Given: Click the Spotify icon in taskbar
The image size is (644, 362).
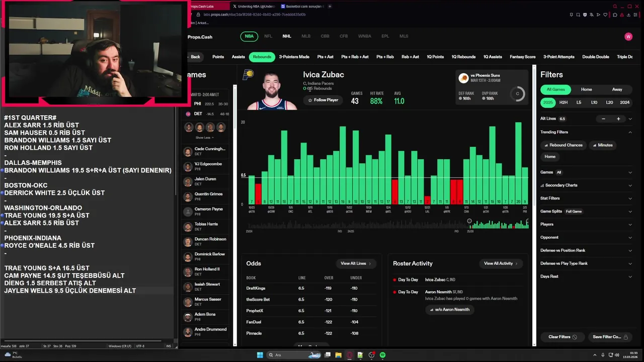Looking at the screenshot, I should [x=382, y=355].
